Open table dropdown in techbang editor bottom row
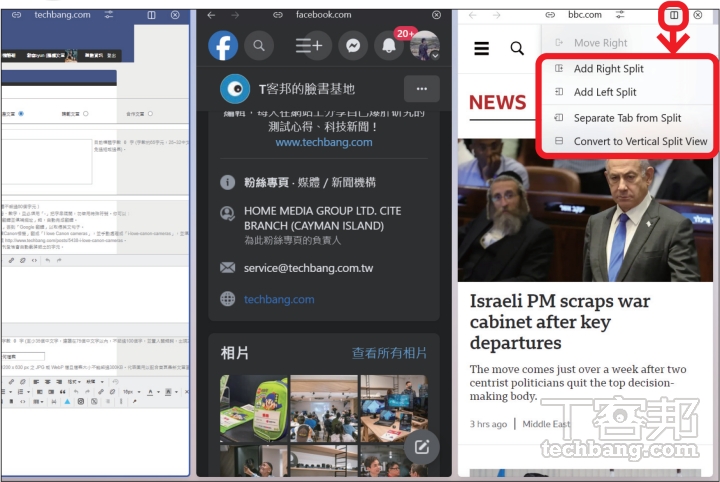Image resolution: width=720 pixels, height=482 pixels. 38,402
